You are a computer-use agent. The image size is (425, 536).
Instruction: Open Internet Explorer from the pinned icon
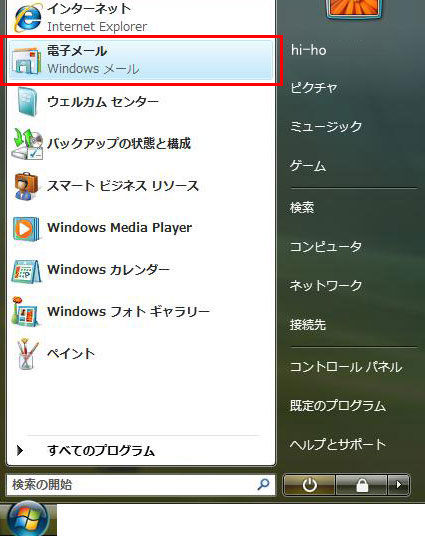tap(27, 17)
